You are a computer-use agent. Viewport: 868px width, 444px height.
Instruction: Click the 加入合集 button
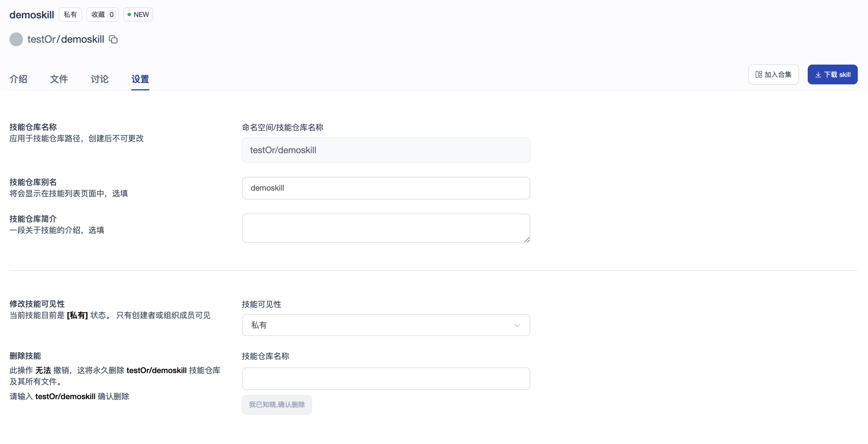[773, 74]
